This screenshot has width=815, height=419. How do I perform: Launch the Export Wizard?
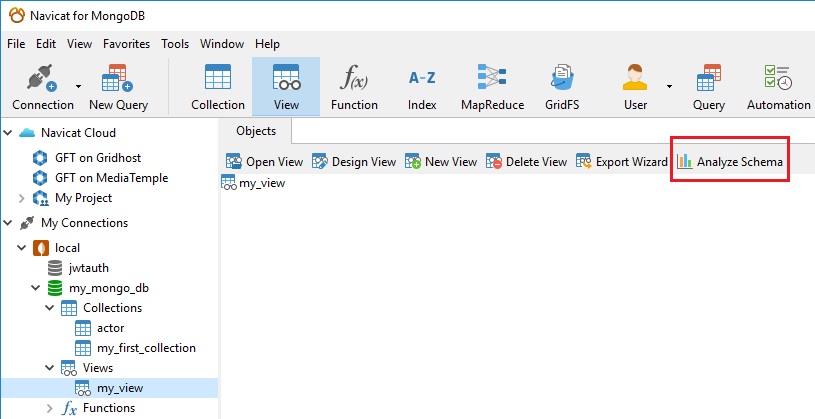coord(621,162)
